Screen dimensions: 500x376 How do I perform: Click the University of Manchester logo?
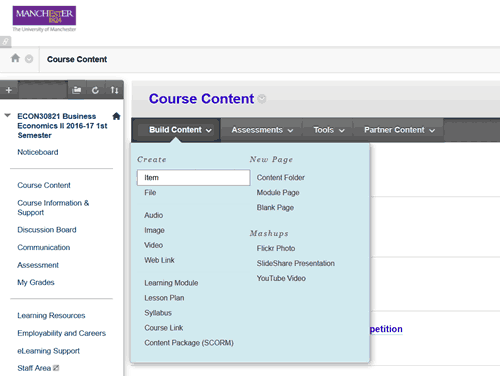[44, 19]
